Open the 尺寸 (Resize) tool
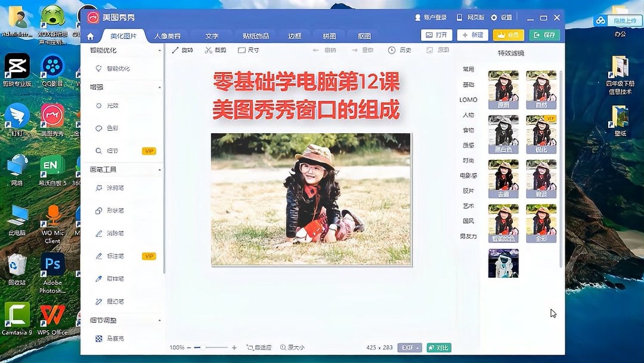644x363 pixels. point(246,50)
